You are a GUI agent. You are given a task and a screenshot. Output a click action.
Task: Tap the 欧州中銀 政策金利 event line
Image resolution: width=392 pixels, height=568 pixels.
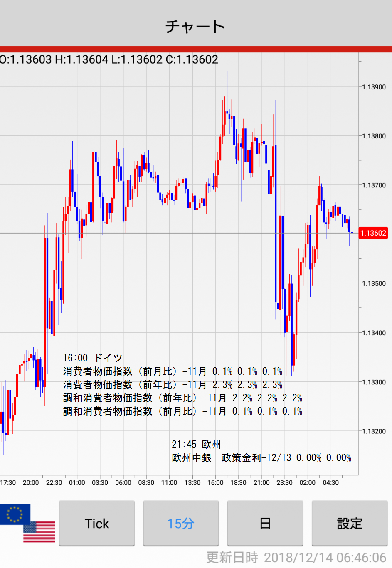pos(261,458)
